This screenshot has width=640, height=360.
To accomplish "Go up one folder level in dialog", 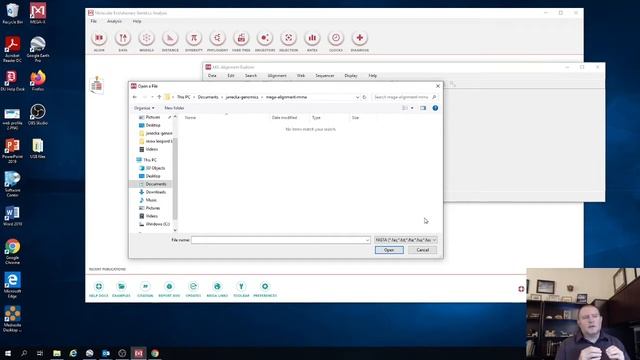I will click(x=159, y=97).
